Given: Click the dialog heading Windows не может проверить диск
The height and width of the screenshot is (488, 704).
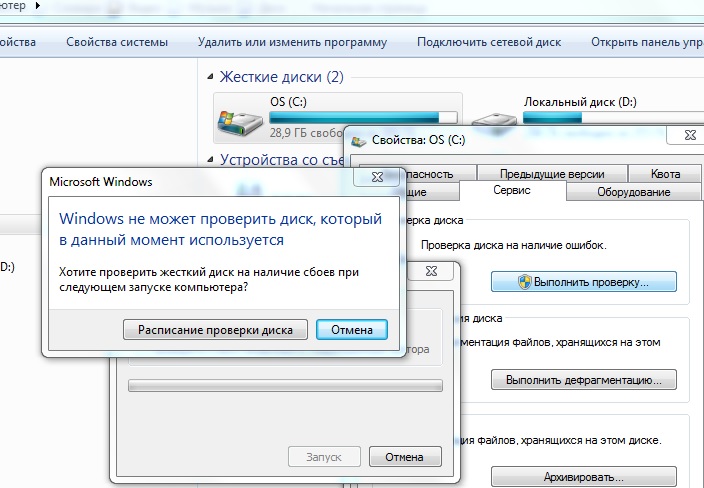Looking at the screenshot, I should tap(220, 229).
